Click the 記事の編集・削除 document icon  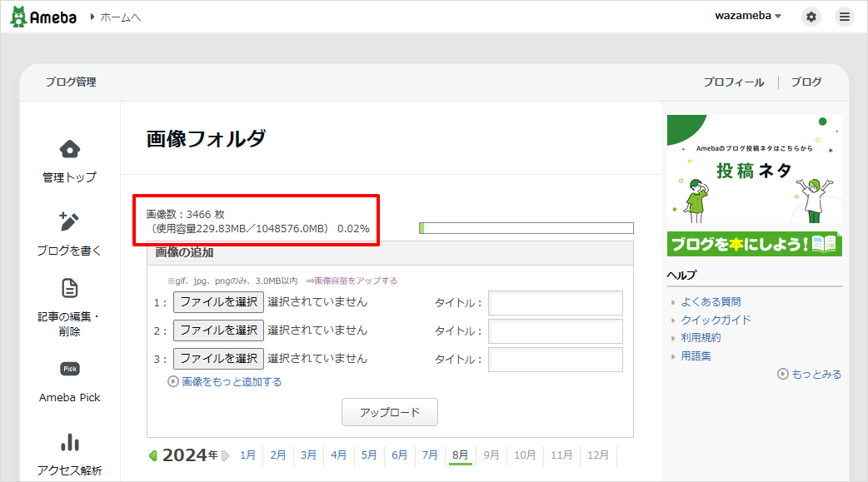70,288
